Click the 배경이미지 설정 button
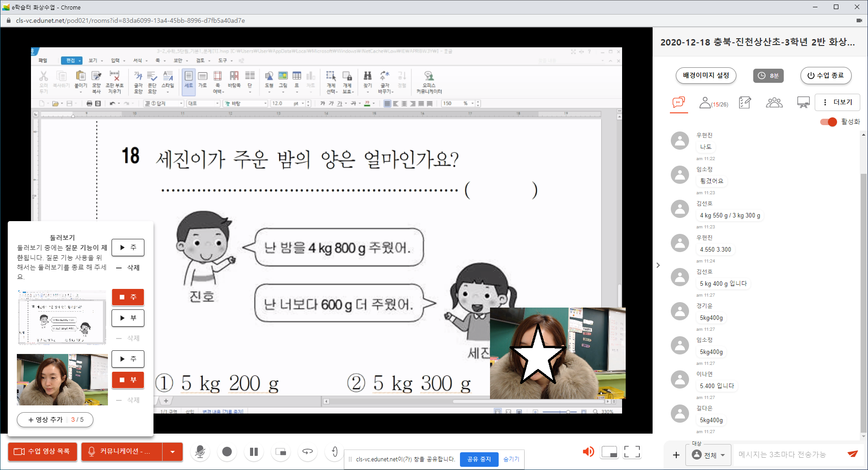 [706, 76]
